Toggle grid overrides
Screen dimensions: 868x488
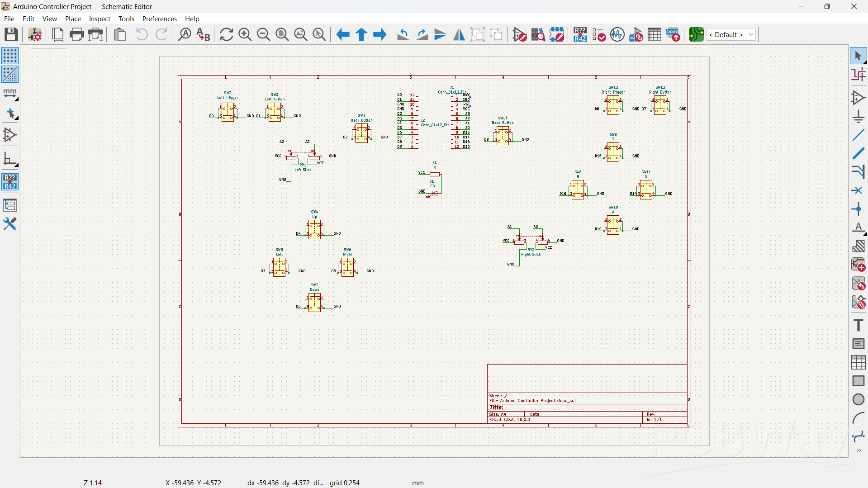[x=10, y=74]
